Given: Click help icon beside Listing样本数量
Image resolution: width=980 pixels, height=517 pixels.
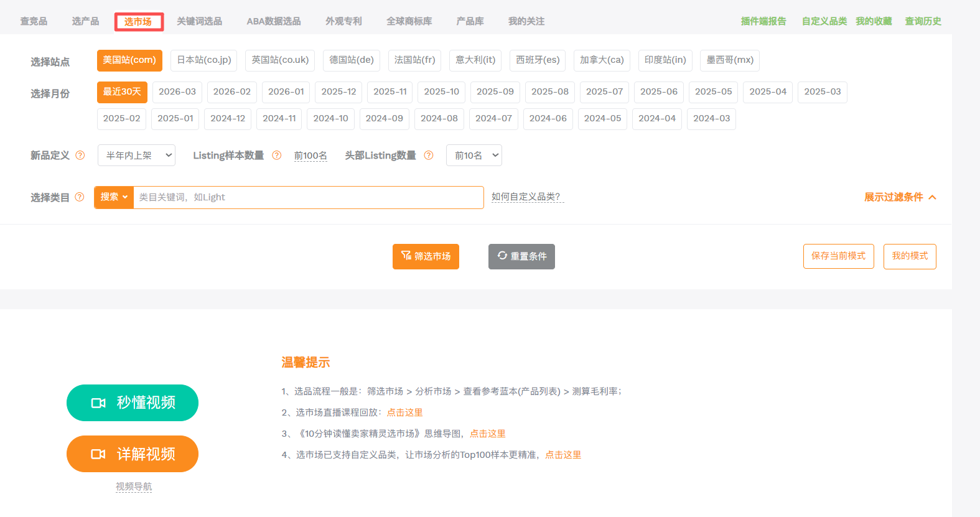Looking at the screenshot, I should [277, 156].
